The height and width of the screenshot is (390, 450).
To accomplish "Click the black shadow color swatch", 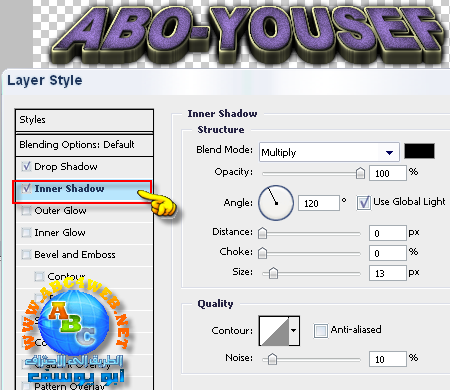I will (x=419, y=151).
